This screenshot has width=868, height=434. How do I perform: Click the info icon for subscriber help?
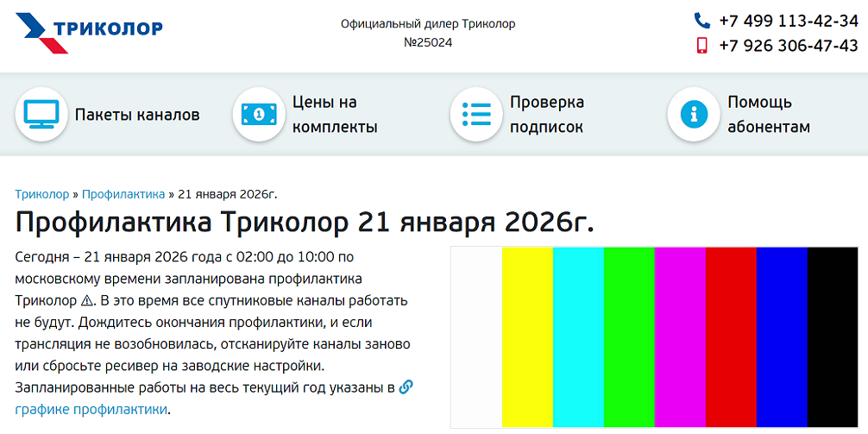point(695,114)
